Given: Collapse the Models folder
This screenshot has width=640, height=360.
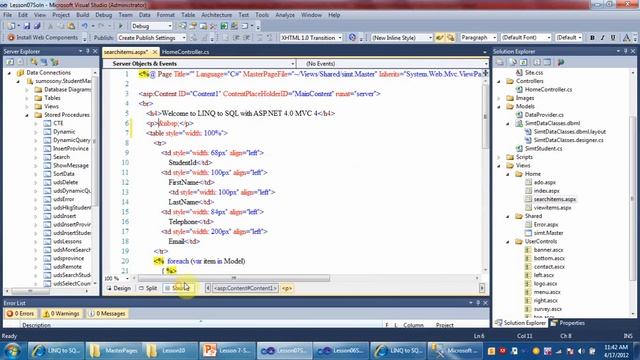Looking at the screenshot, I should pos(499,107).
